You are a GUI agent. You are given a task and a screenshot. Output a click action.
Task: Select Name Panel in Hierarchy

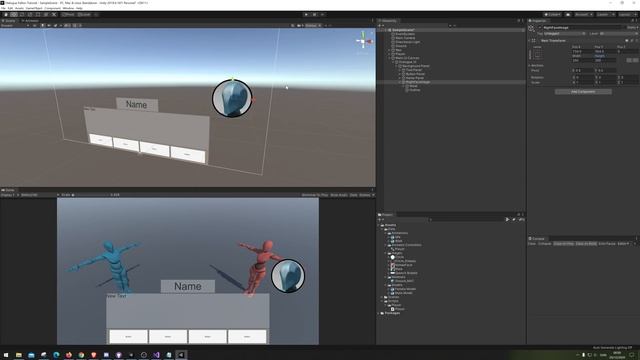tap(415, 78)
